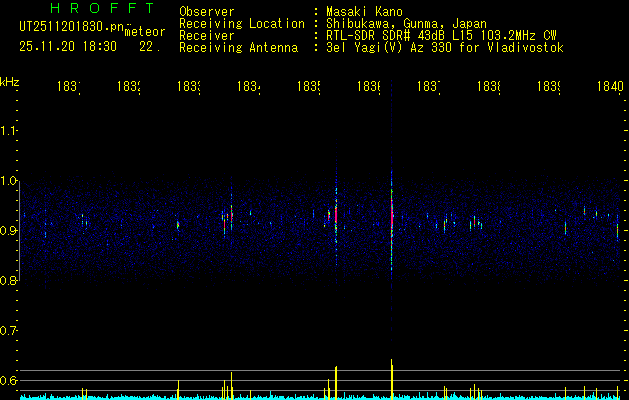Click the 0.9 kHz axis label
Image resolution: width=629 pixels, height=400 pixels.
click(x=8, y=231)
